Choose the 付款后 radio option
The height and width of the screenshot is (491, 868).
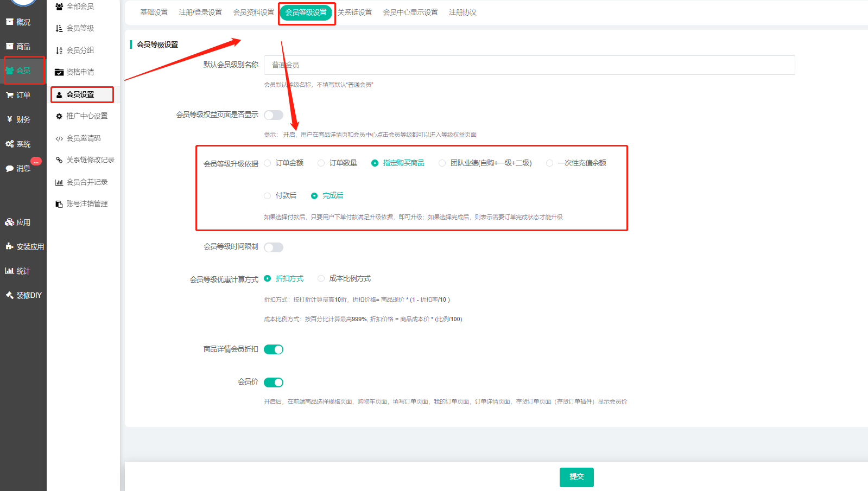[267, 196]
